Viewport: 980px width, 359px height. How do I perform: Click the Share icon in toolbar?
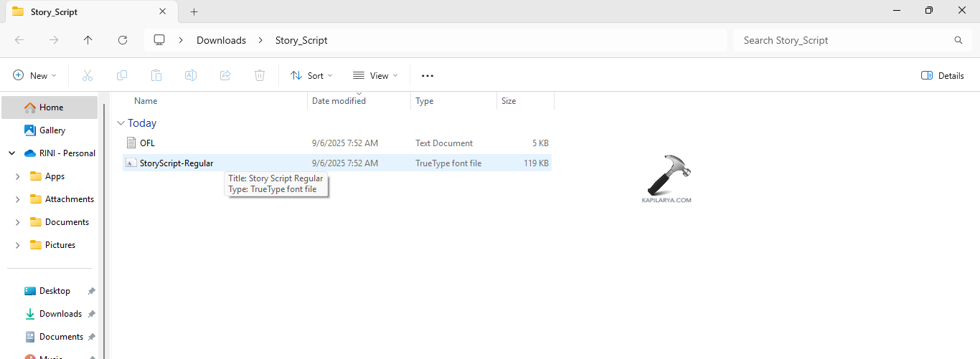point(225,75)
